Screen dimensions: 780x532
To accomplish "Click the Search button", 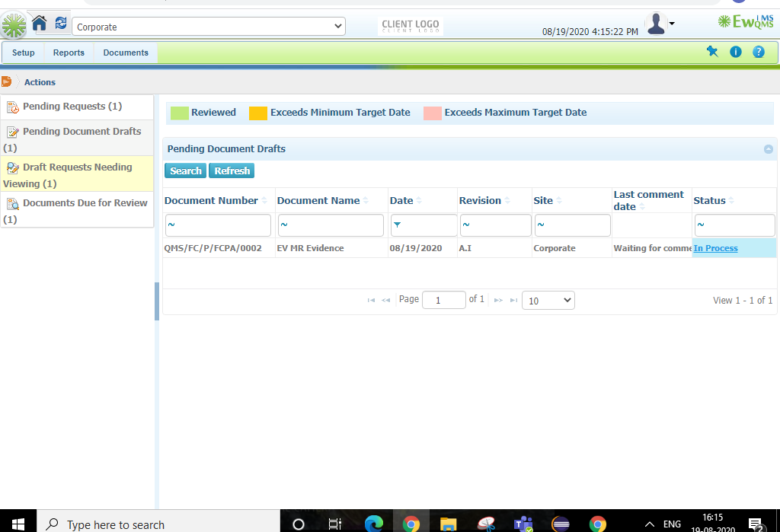I will pyautogui.click(x=186, y=170).
